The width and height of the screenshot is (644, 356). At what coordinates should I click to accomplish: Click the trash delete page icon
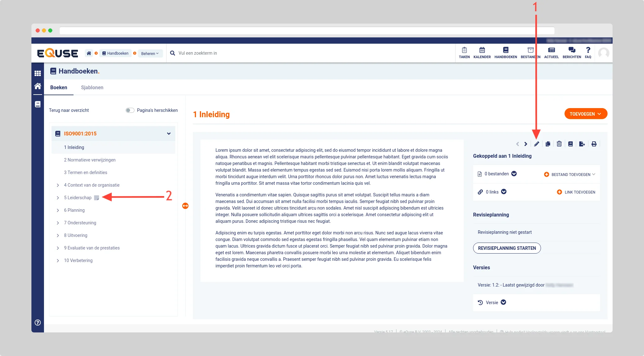[559, 144]
